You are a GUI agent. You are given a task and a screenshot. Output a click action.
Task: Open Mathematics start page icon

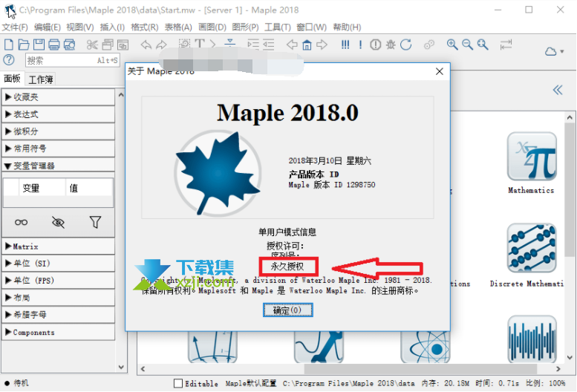pyautogui.click(x=532, y=157)
